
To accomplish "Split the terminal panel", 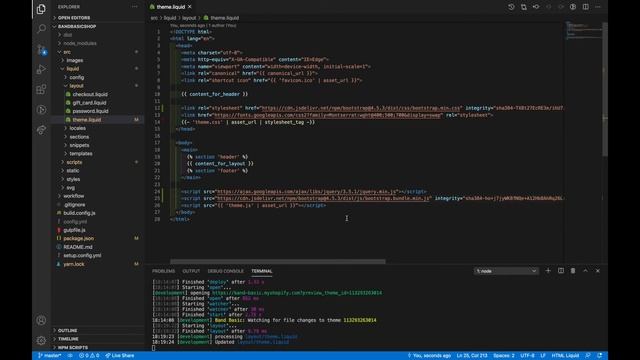I will 561,271.
